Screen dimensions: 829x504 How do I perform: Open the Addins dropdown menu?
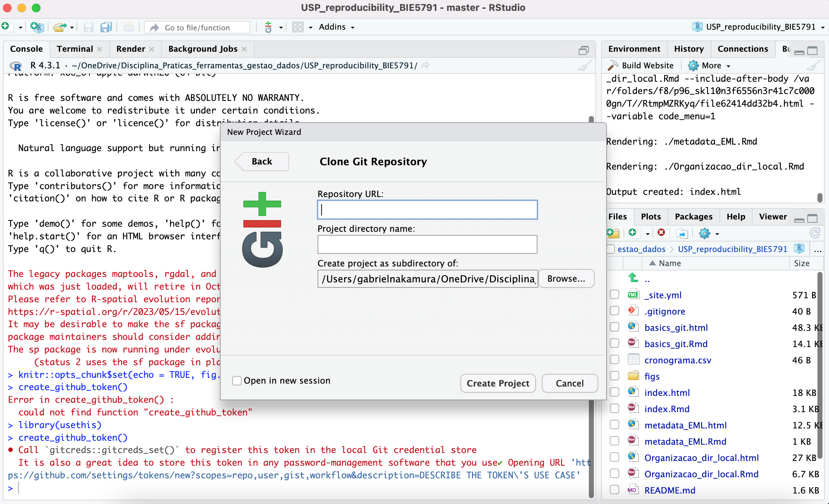point(336,27)
